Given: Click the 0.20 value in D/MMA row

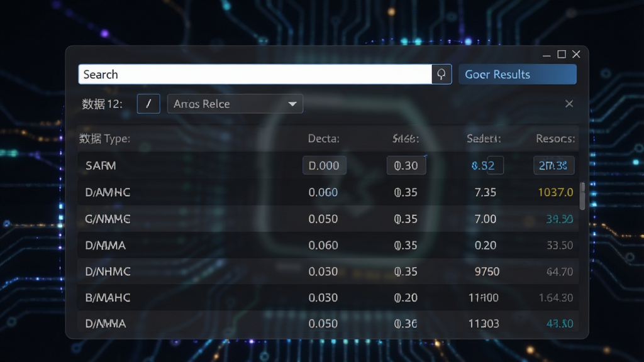Looking at the screenshot, I should (485, 245).
